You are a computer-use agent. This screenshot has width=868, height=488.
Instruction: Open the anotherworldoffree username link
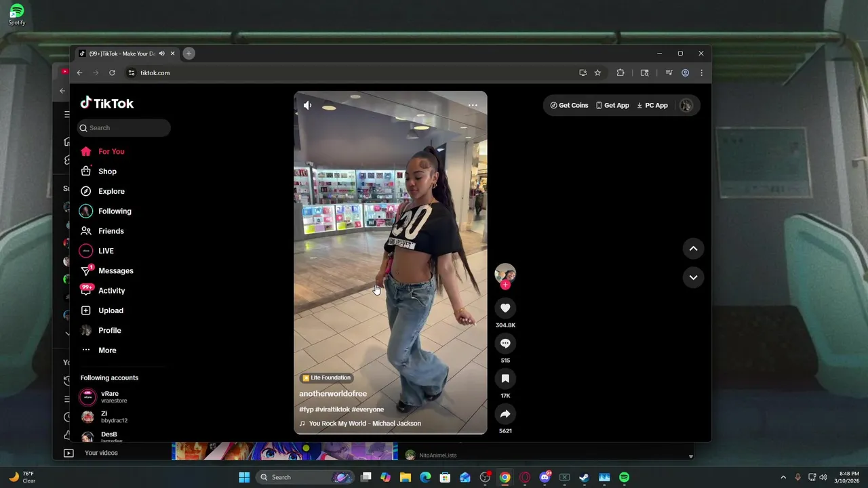(x=333, y=394)
